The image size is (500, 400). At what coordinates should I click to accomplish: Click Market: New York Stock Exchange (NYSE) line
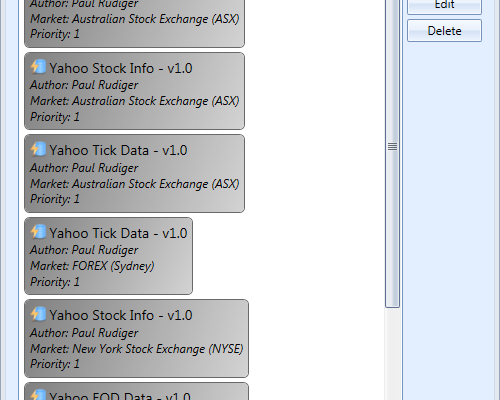(x=137, y=349)
